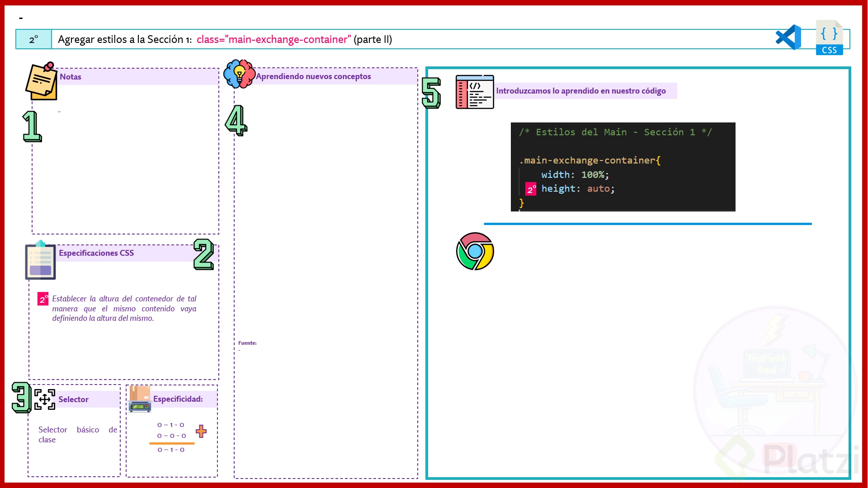Click the 'Fuente:' label

pos(247,343)
